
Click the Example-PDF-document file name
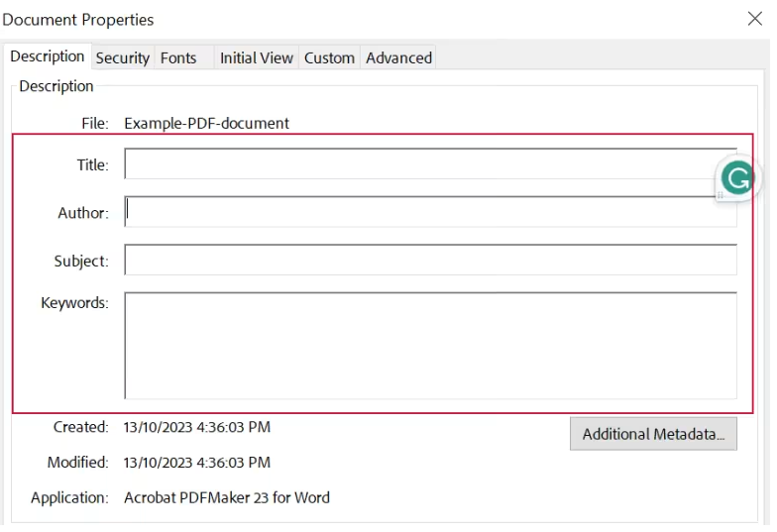click(206, 123)
